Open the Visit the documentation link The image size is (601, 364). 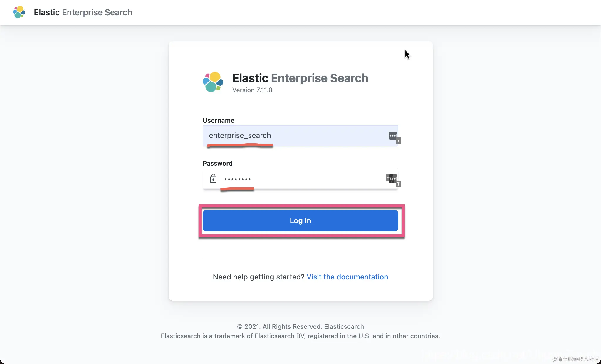point(347,277)
